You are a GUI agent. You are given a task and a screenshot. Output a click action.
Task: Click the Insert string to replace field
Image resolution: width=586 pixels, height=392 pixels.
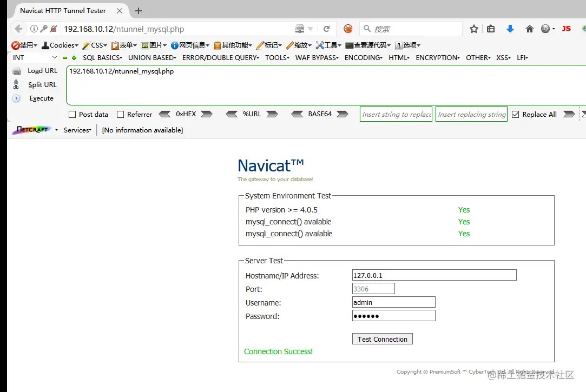397,114
